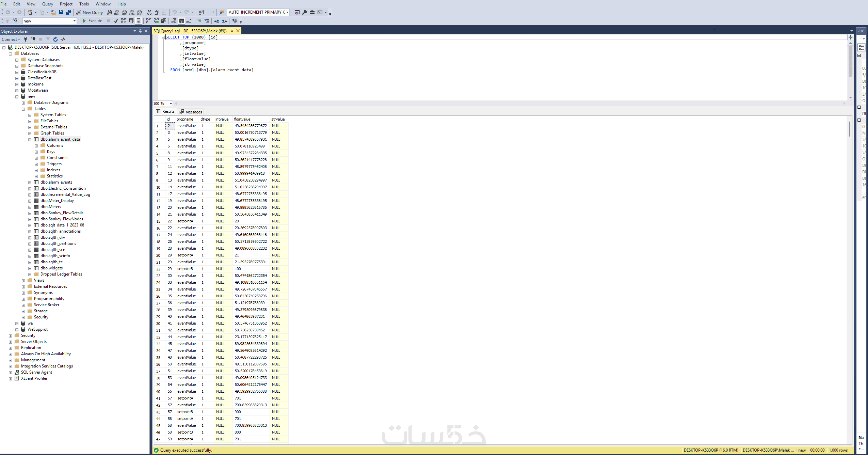Click the Execute query button
868x455 pixels.
coord(92,21)
